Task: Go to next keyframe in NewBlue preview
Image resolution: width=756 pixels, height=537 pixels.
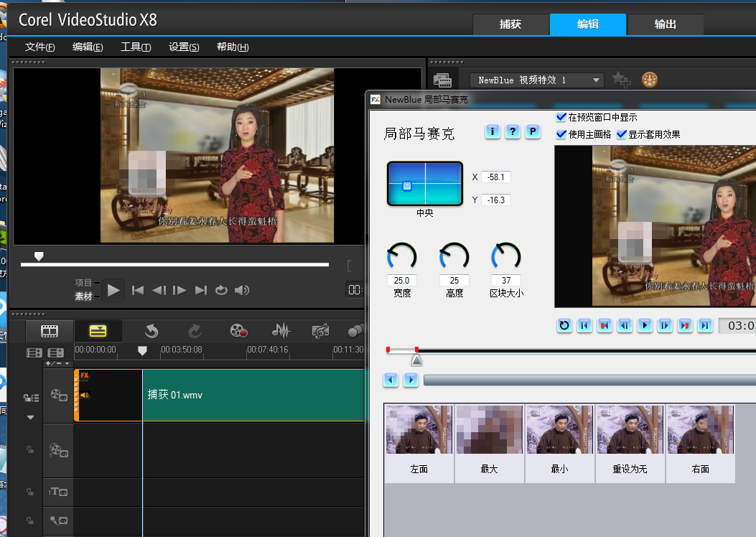Action: click(x=685, y=325)
